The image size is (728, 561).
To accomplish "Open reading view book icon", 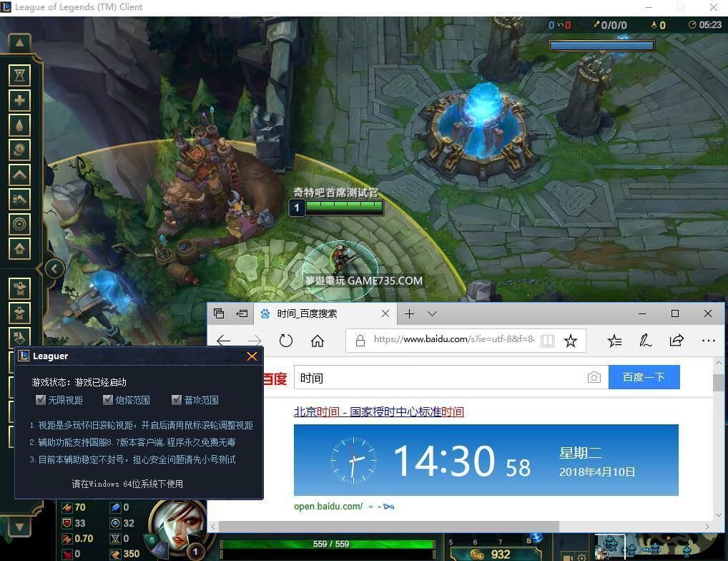I will (547, 341).
